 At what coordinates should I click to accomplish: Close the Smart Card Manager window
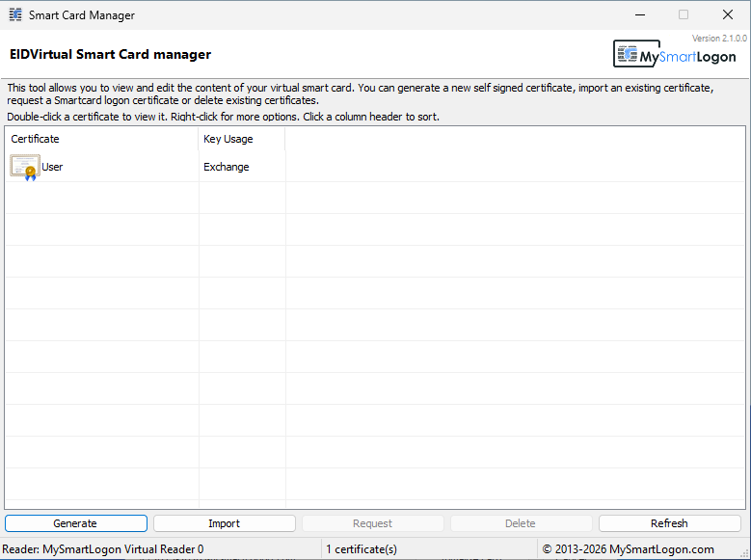[728, 14]
